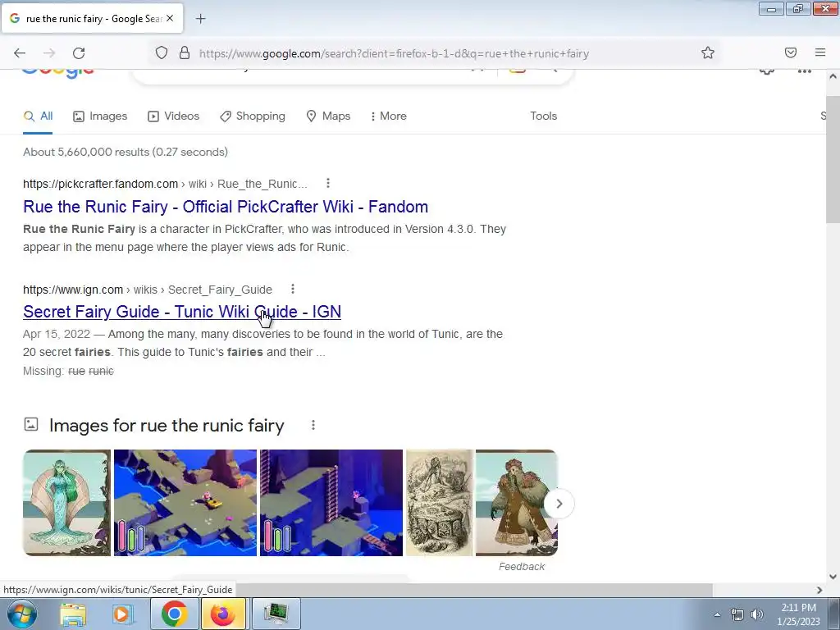The height and width of the screenshot is (630, 840).
Task: Click pickcrafter.fandom.com URL breadcrumb
Action: 165,185
